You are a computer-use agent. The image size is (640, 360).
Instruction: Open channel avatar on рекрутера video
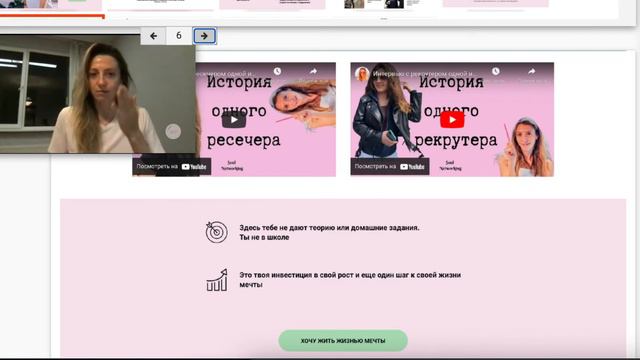point(362,74)
